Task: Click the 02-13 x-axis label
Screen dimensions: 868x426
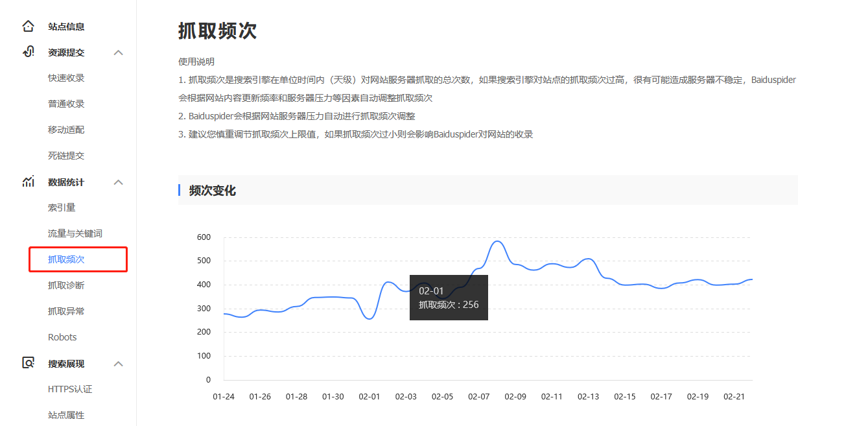Action: (588, 396)
